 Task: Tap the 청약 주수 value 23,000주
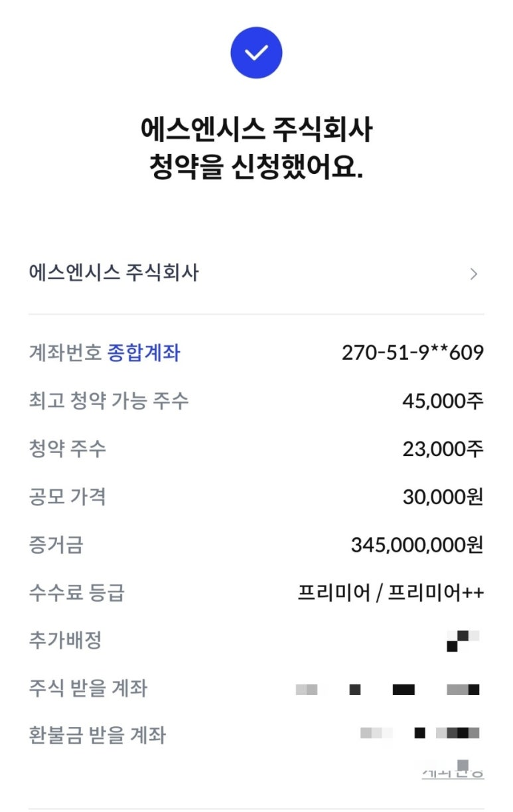(443, 449)
